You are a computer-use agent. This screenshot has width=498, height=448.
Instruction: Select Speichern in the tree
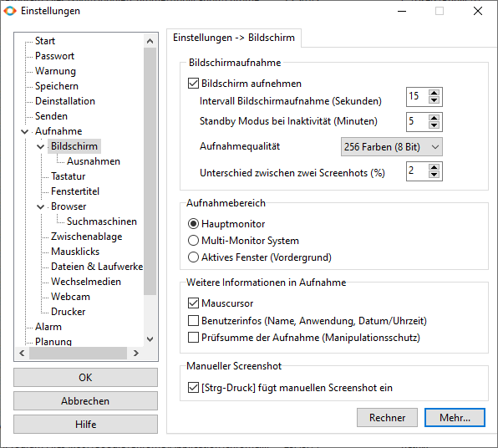[x=57, y=86]
